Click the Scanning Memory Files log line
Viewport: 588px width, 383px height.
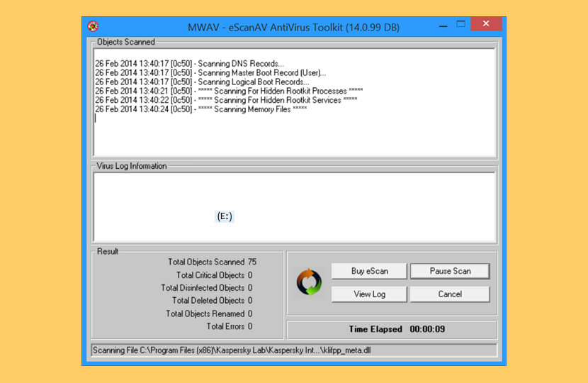click(200, 109)
